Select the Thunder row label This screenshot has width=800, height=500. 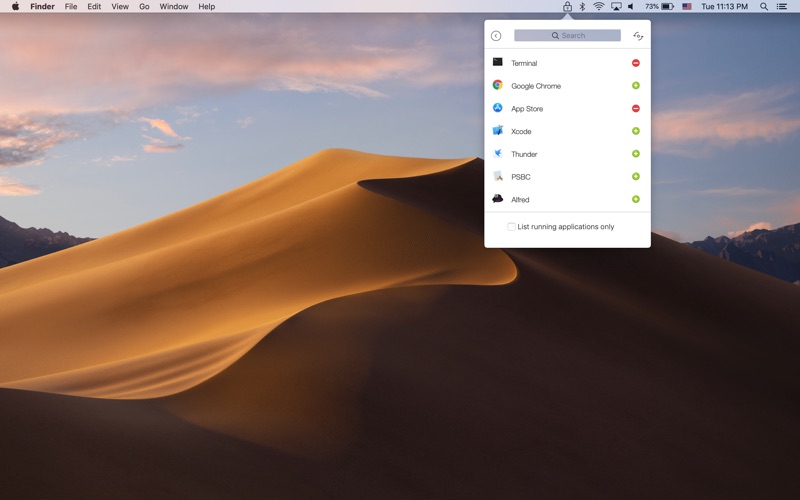(524, 154)
